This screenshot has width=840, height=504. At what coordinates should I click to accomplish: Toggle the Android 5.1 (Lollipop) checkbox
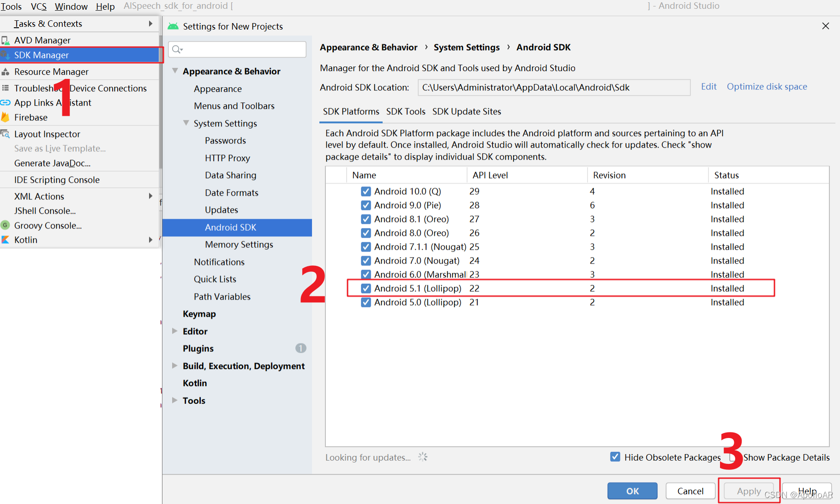(x=366, y=288)
